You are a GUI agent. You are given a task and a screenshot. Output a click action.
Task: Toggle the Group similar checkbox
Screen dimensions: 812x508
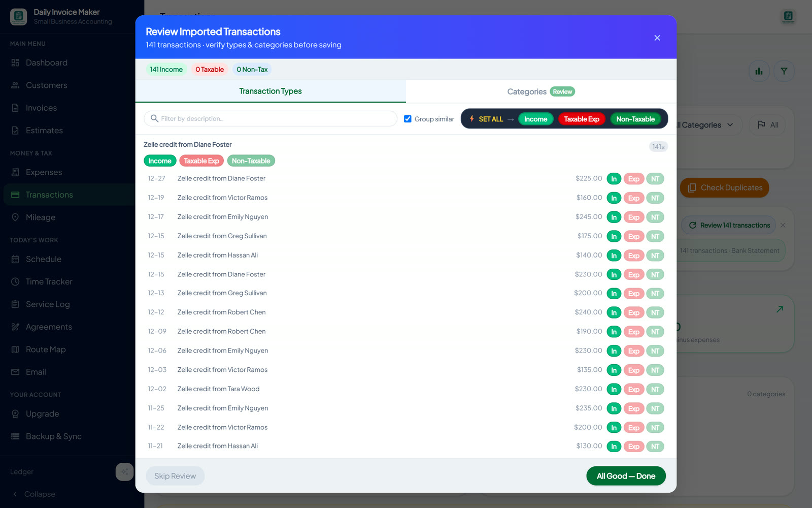click(408, 119)
